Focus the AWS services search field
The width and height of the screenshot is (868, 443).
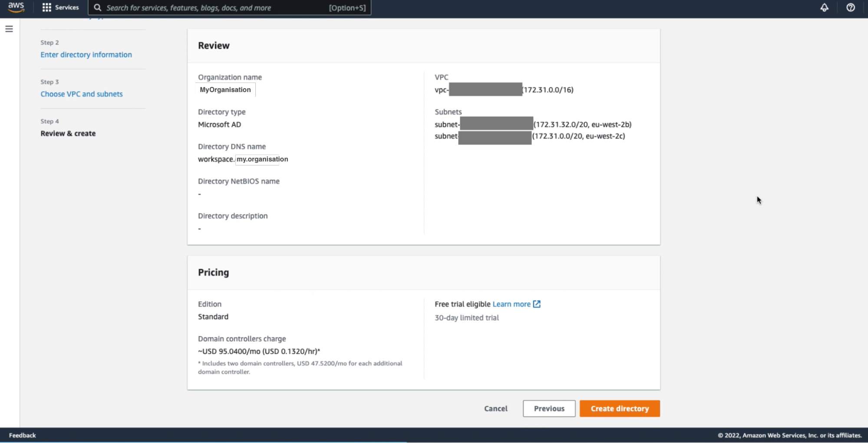coord(230,7)
